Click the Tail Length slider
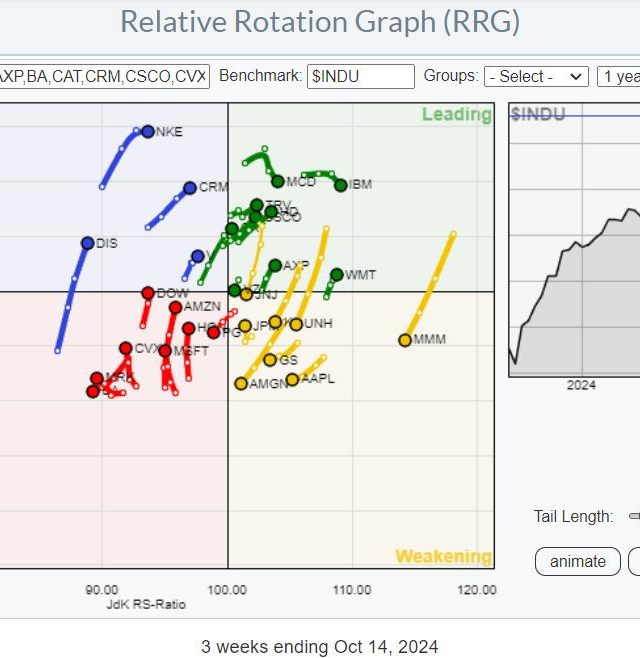640x658 pixels. (633, 516)
